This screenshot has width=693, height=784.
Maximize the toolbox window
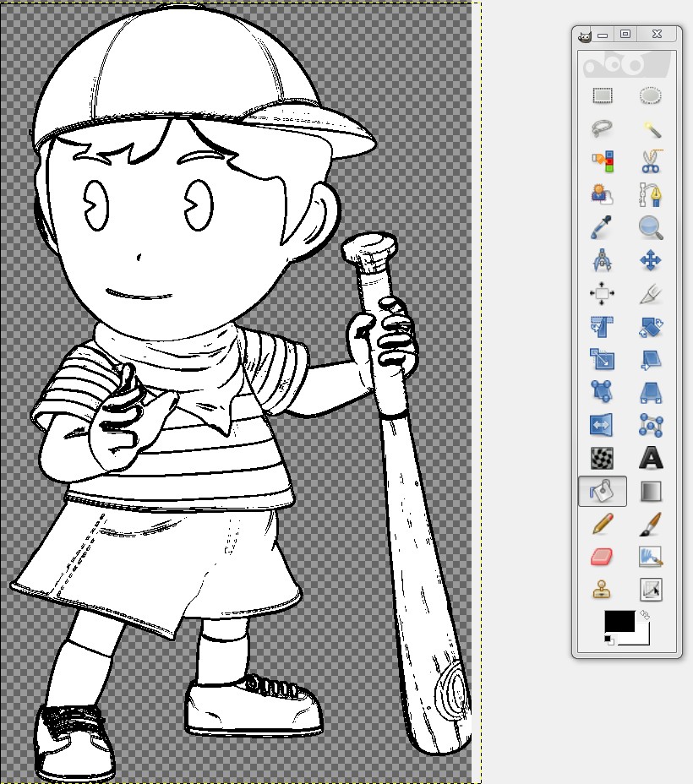625,34
